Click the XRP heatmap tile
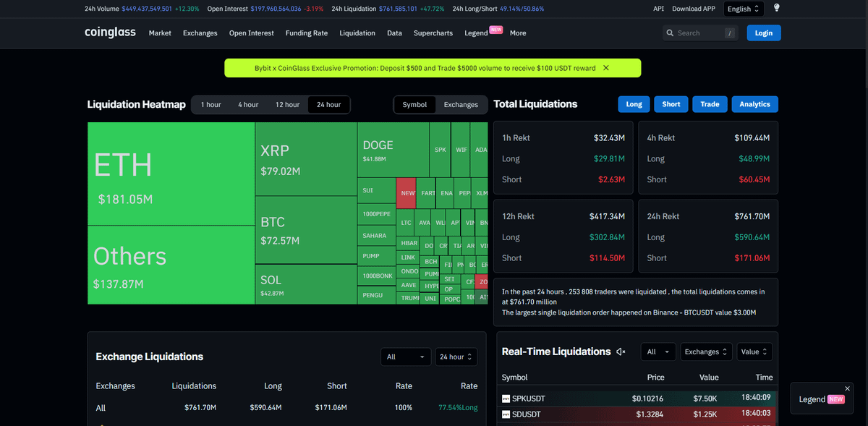This screenshot has width=868, height=426. (x=306, y=159)
